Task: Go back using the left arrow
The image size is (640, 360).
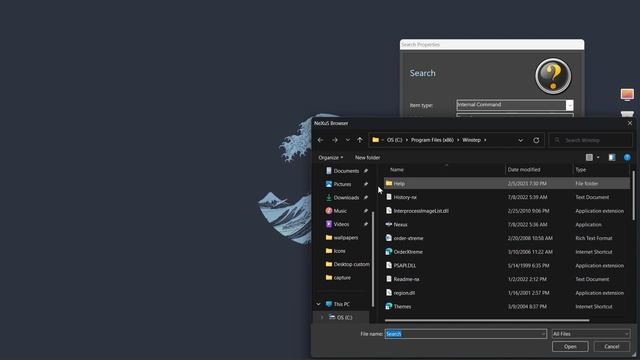Action: 320,140
